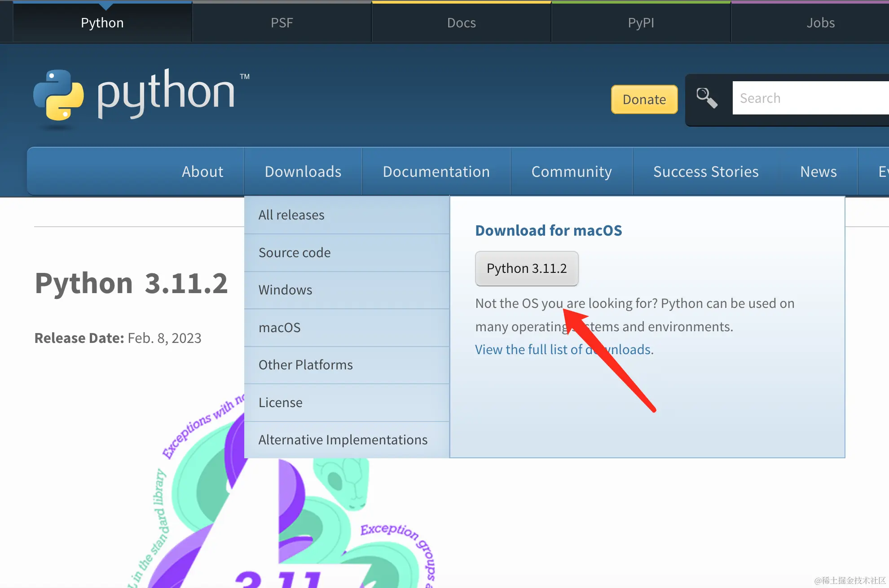Select Windows in the Downloads dropdown
This screenshot has height=588, width=889.
click(347, 290)
